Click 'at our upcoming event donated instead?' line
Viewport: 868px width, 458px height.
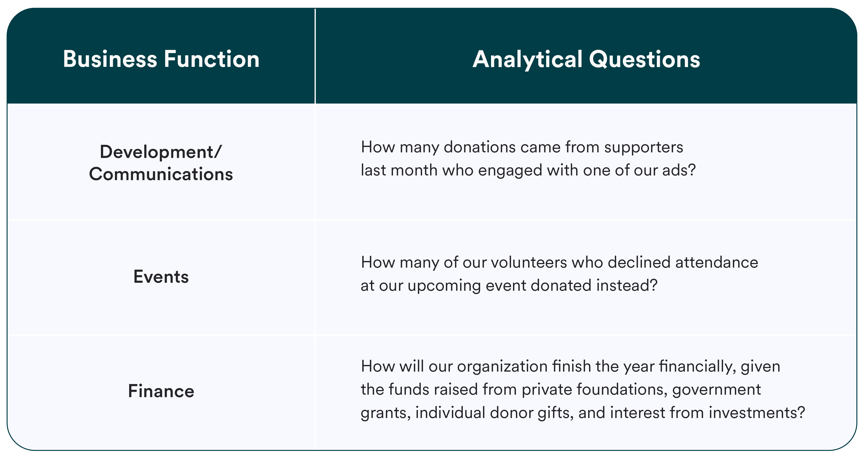pos(509,286)
